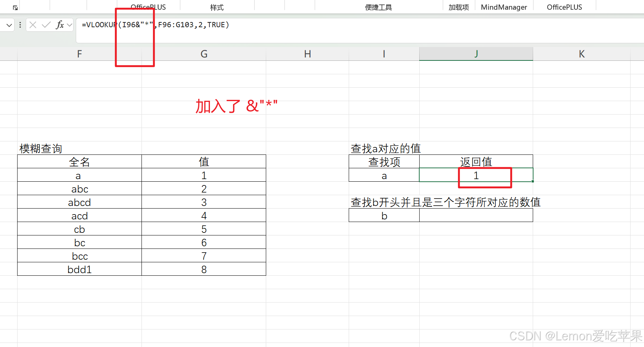Cancel the formula entry with X icon
The width and height of the screenshot is (644, 347).
33,25
